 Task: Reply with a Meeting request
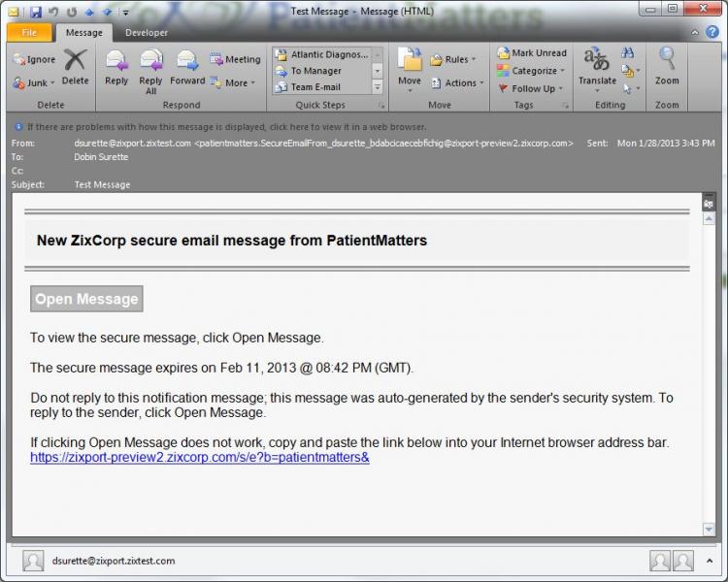pyautogui.click(x=236, y=59)
